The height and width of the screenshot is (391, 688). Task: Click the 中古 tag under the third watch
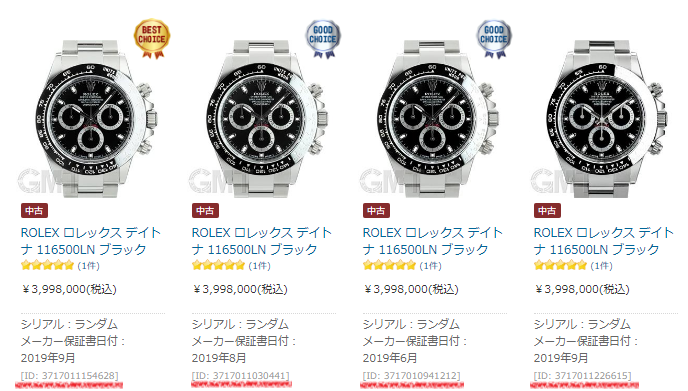[376, 211]
